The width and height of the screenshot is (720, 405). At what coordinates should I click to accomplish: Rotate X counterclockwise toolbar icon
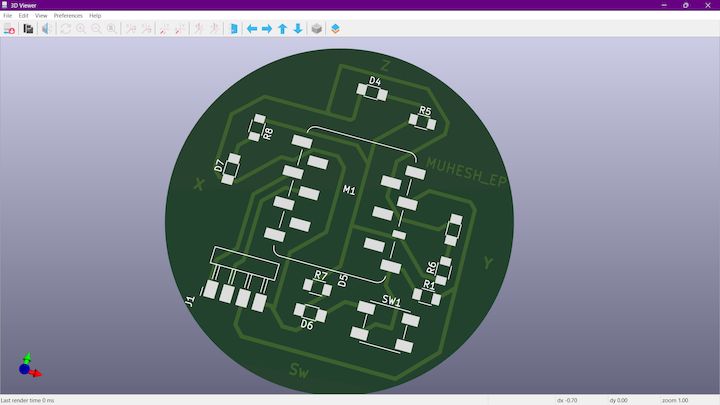146,29
